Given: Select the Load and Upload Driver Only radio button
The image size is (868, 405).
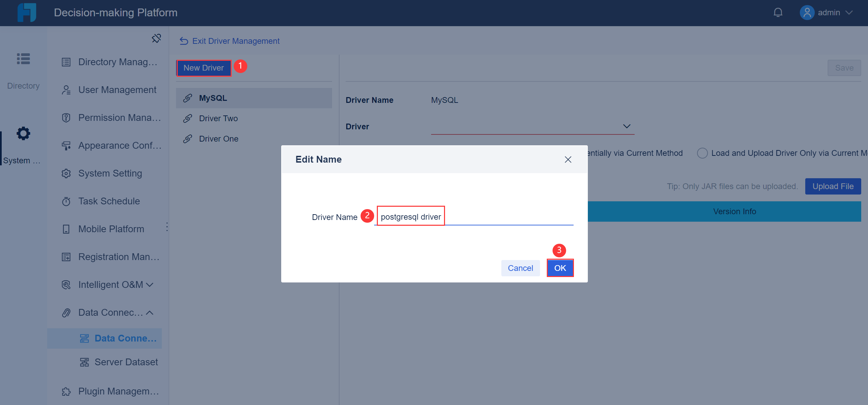Looking at the screenshot, I should [x=702, y=153].
